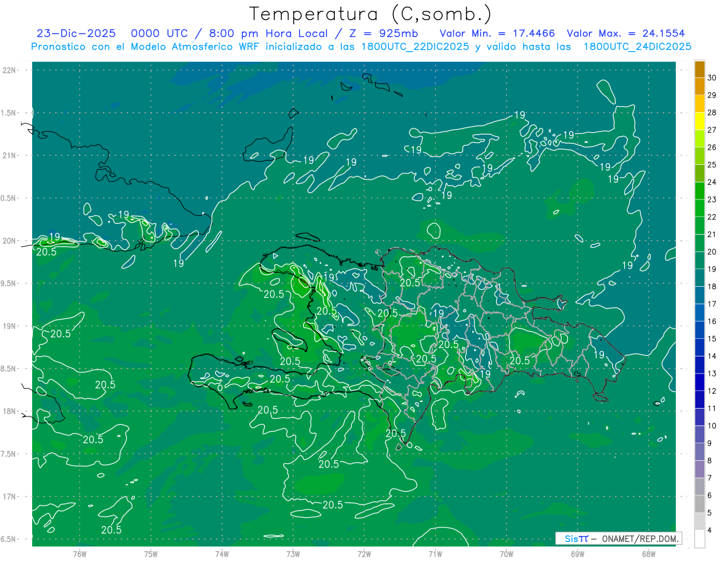Click the "75W" longitude label

(x=150, y=554)
